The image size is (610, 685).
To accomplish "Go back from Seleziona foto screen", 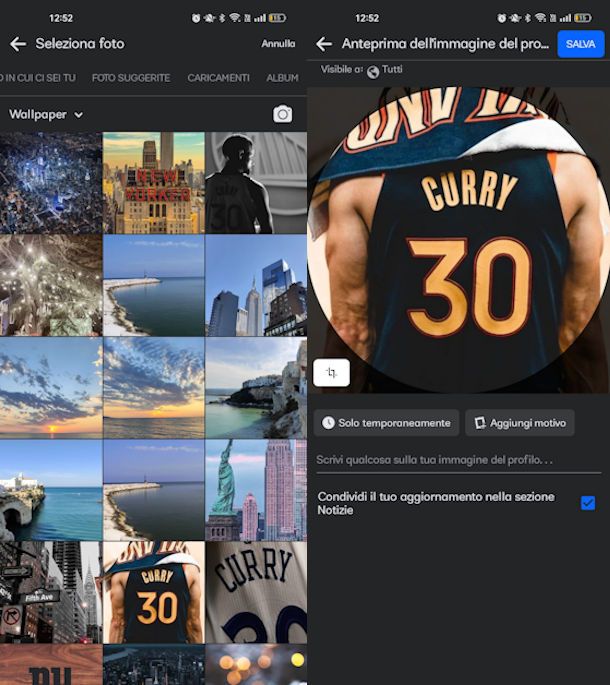I will coord(18,44).
